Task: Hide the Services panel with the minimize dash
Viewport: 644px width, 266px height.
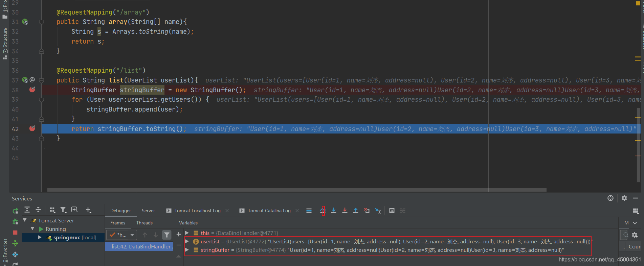Action: 636,198
